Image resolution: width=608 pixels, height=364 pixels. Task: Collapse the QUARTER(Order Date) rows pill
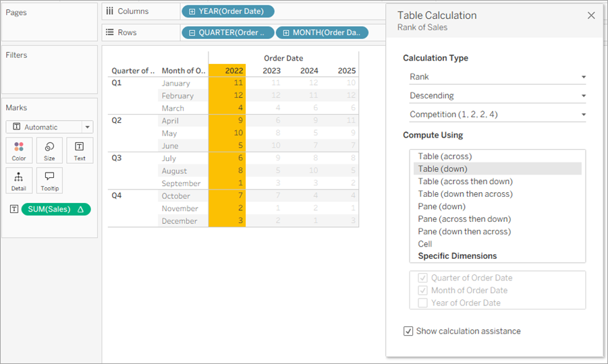click(x=192, y=33)
